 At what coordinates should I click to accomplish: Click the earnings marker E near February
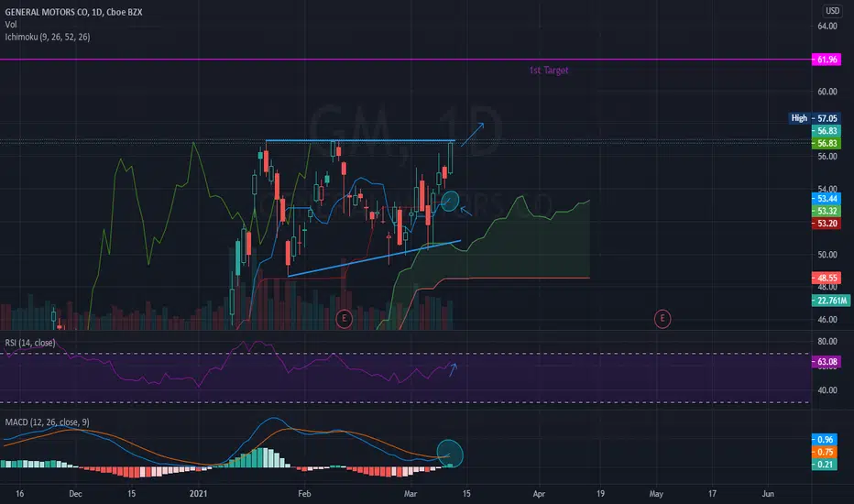tap(344, 318)
